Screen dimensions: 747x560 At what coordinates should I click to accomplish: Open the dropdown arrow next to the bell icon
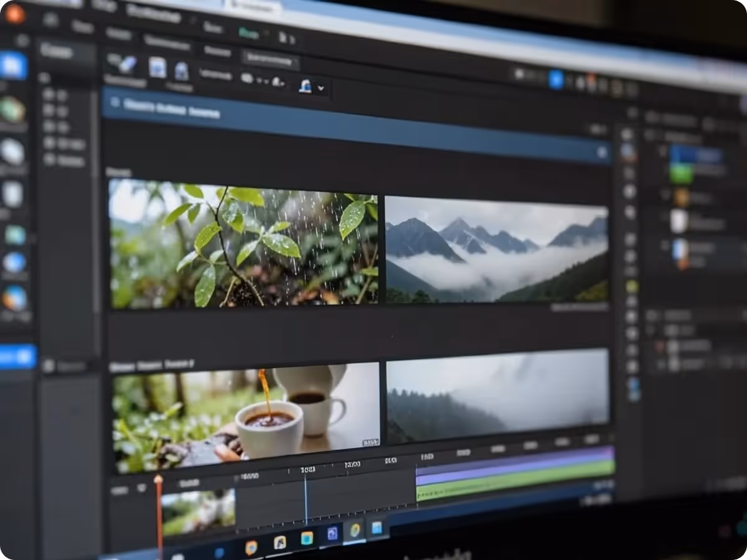[321, 87]
